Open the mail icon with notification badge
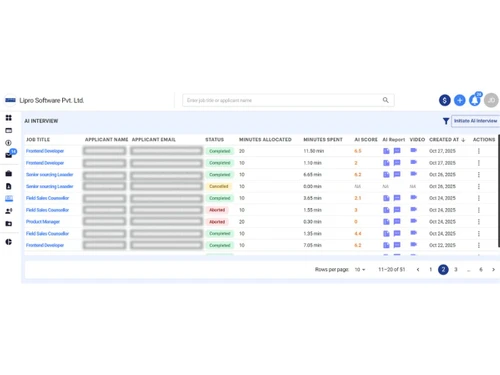Screen dimensions: 500x375 [x=9, y=155]
